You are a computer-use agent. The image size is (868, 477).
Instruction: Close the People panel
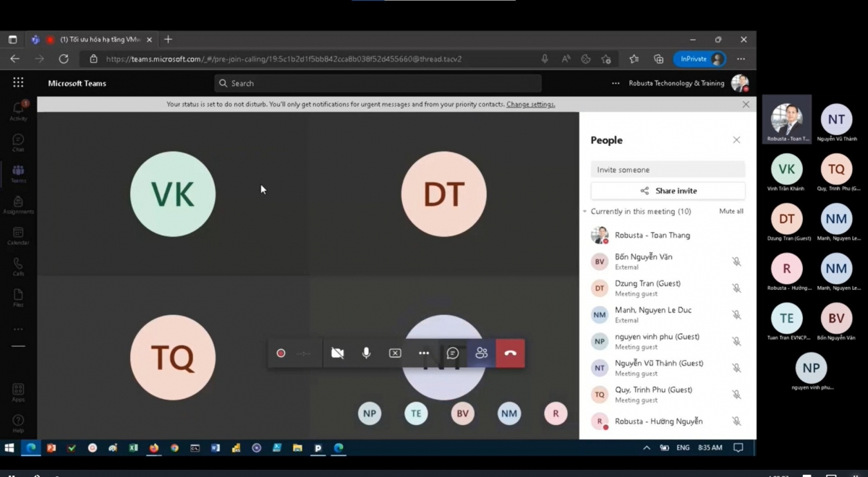point(736,140)
